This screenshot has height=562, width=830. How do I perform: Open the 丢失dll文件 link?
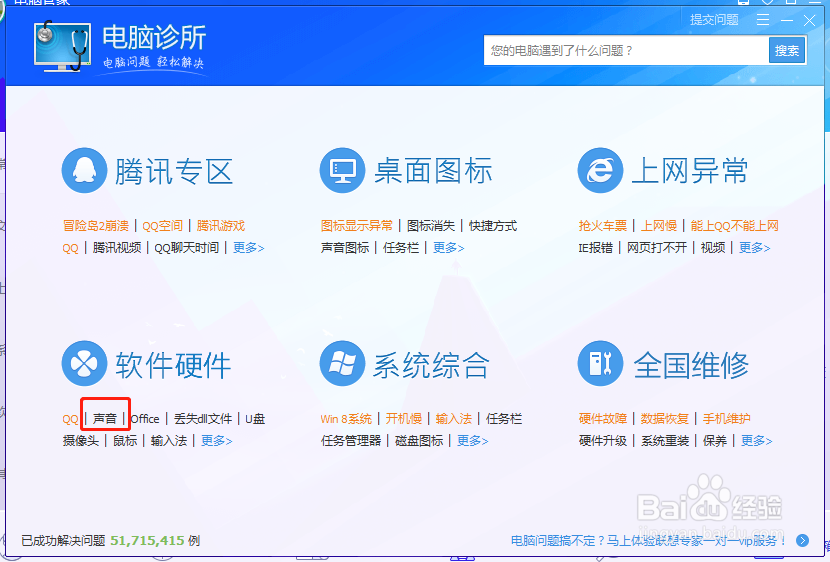[203, 419]
